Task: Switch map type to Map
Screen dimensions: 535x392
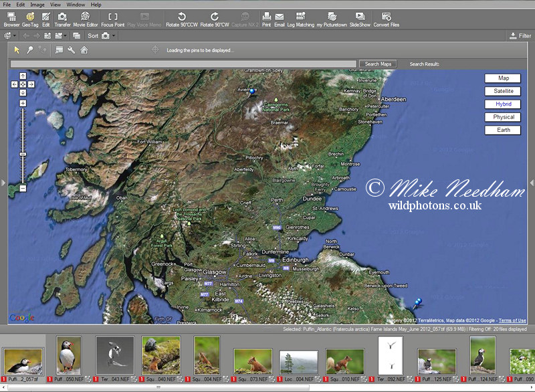Action: tap(503, 78)
